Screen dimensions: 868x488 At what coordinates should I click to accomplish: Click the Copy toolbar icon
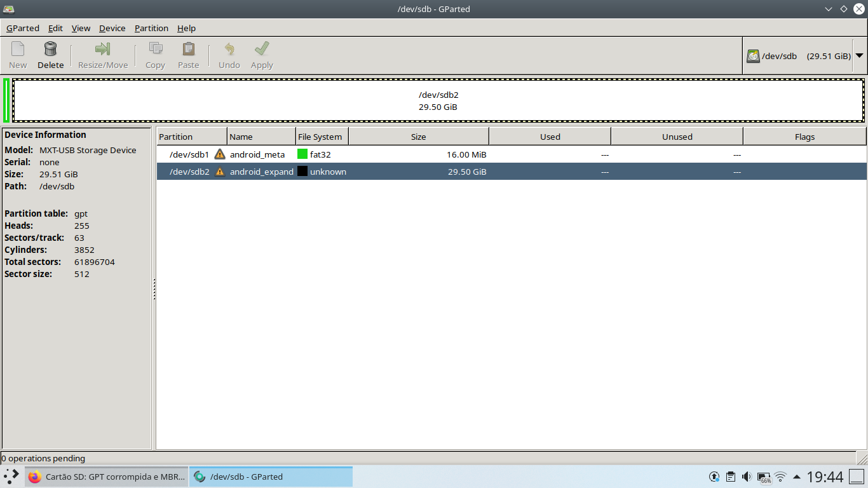(155, 49)
